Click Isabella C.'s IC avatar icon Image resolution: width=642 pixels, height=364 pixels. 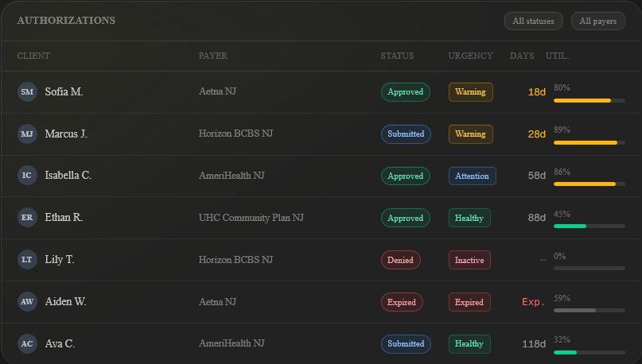[27, 176]
